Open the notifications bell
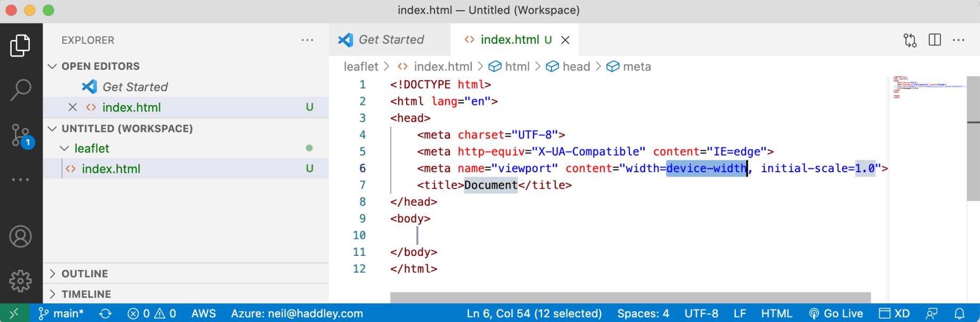This screenshot has width=980, height=322. (x=959, y=313)
